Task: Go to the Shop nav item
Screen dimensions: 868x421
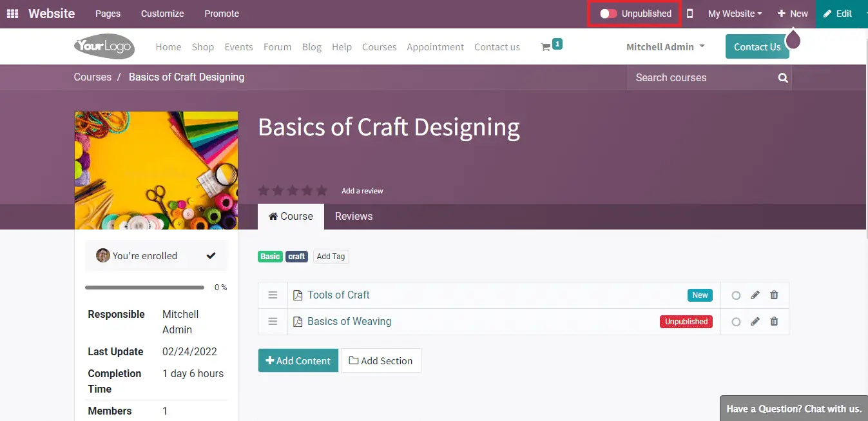Action: click(x=203, y=47)
